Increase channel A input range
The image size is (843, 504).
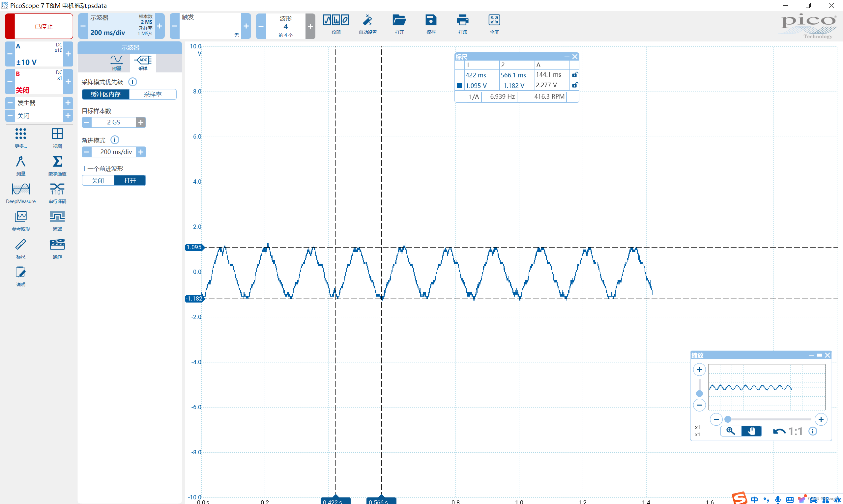pos(68,54)
